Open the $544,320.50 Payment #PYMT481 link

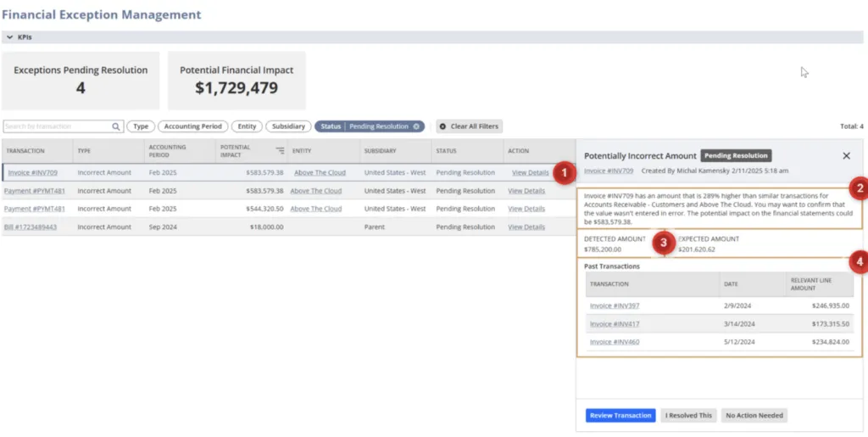(x=34, y=209)
